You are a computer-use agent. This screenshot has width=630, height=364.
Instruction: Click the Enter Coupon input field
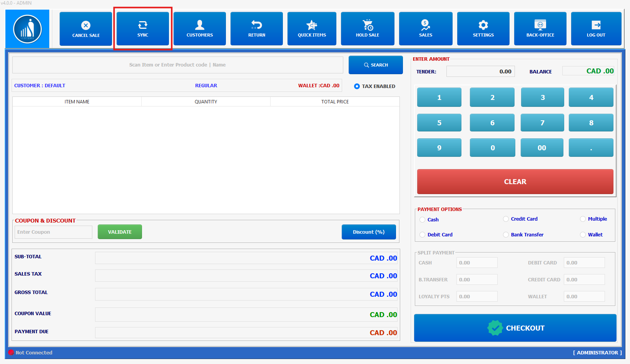tap(53, 232)
